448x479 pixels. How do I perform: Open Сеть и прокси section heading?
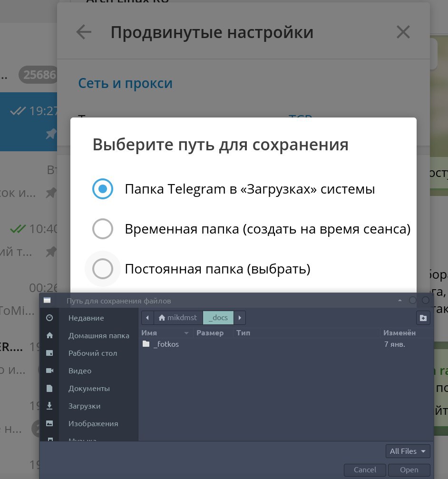pos(125,83)
